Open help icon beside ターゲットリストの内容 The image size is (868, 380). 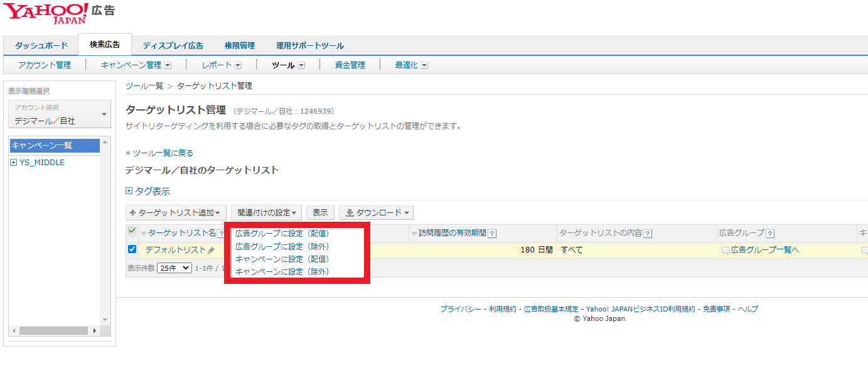648,234
